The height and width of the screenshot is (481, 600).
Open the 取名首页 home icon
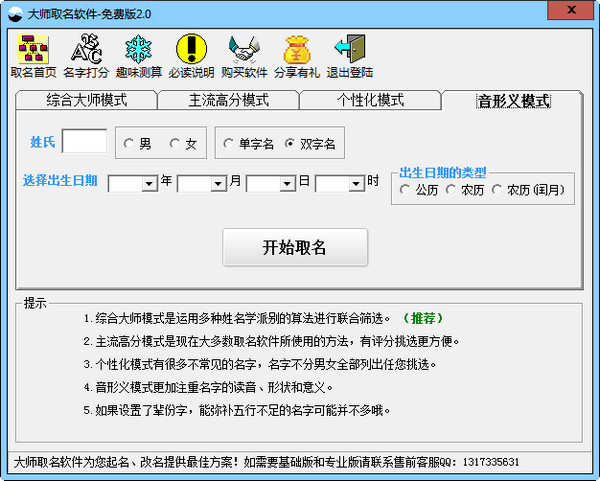click(x=33, y=56)
